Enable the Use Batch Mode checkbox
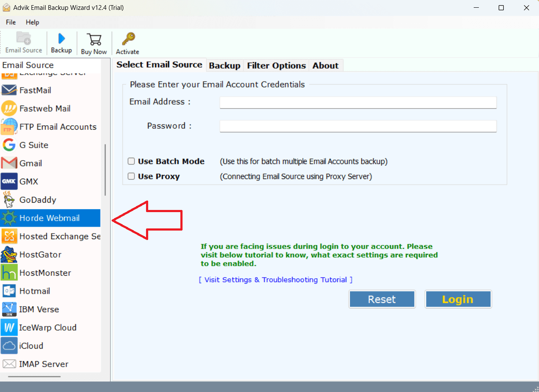 coord(131,161)
